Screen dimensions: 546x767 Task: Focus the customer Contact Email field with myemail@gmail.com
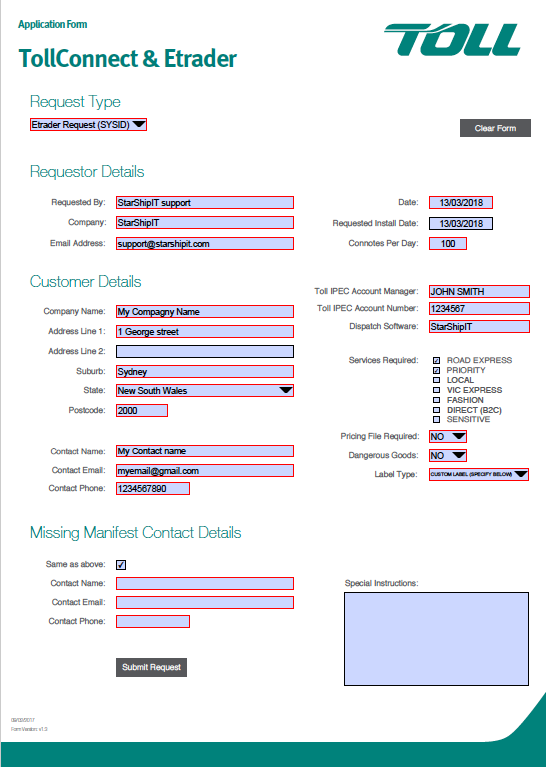pyautogui.click(x=205, y=471)
